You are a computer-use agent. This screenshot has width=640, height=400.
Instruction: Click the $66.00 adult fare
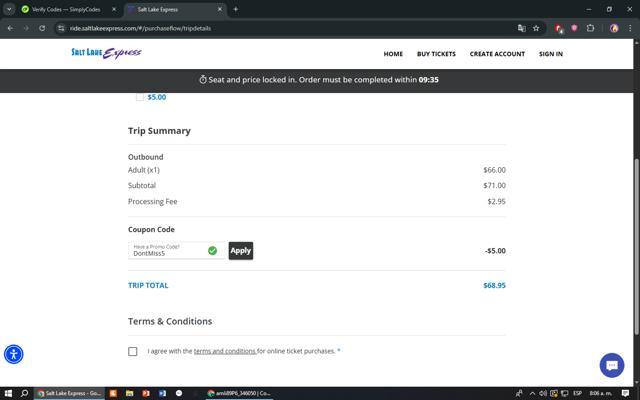pos(494,170)
